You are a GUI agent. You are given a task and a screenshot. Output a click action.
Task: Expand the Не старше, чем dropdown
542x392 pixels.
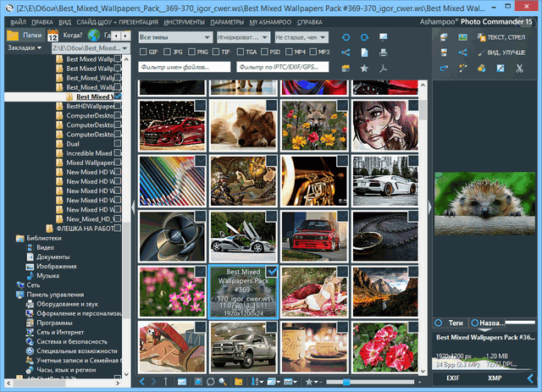pos(301,38)
